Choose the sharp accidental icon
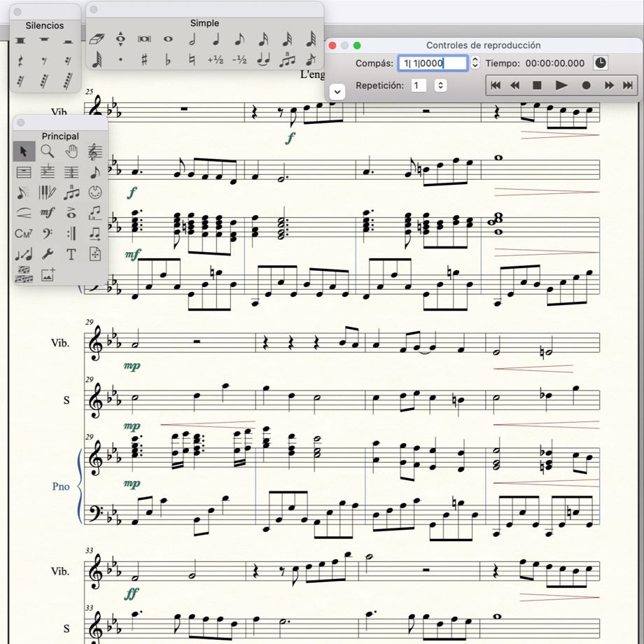The image size is (644, 644). (x=145, y=60)
